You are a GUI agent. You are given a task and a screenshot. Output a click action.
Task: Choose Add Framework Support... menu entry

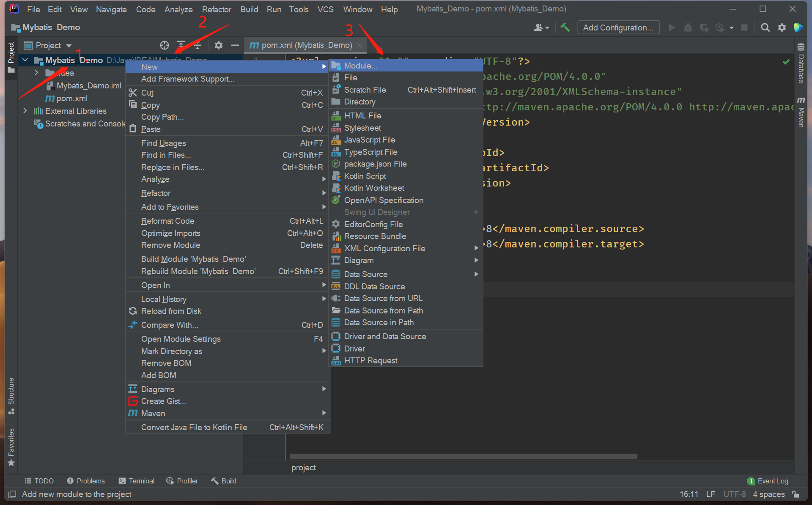point(187,79)
